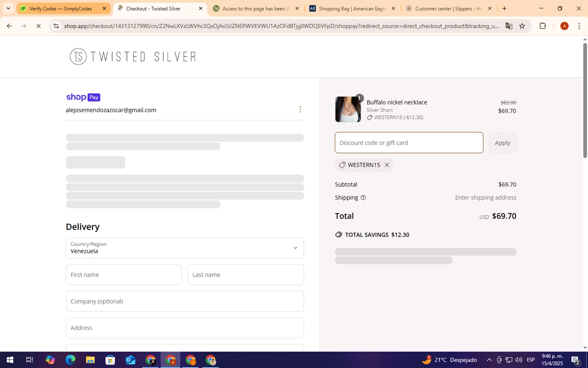Screen dimensions: 588x368
Task: Open Microsoft Store from the taskbar
Action: point(110,360)
